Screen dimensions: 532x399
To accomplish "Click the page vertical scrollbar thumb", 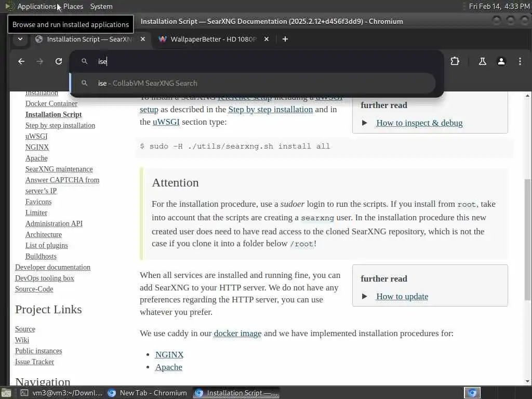I will [527, 240].
